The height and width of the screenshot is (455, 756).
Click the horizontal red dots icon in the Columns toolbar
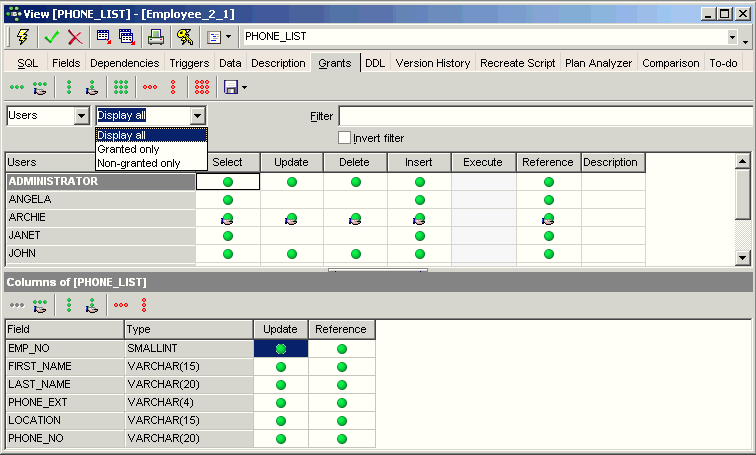(121, 305)
